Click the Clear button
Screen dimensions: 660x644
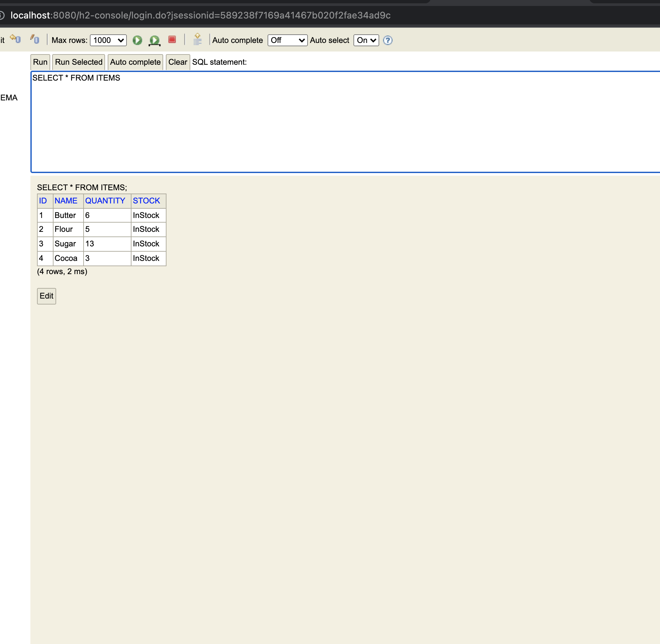178,62
